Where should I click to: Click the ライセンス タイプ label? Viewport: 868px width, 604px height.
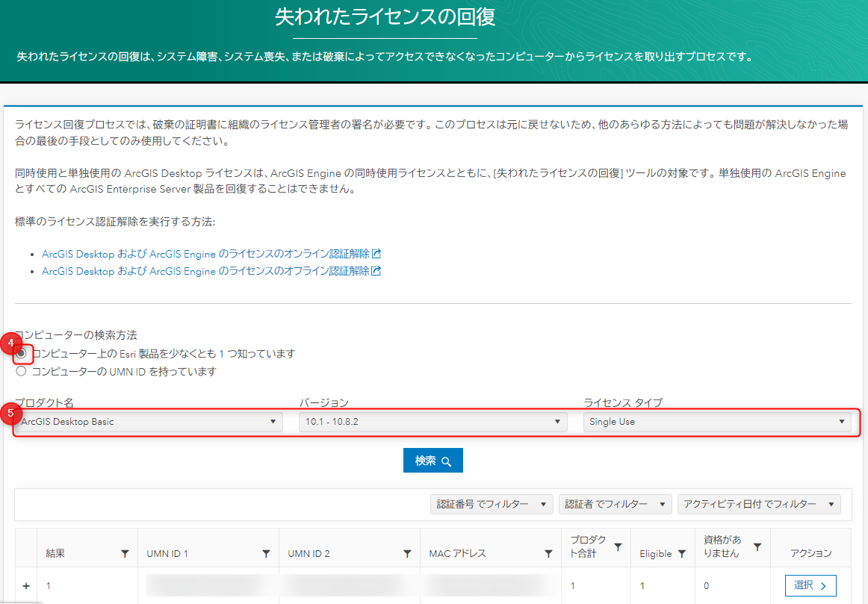tap(623, 402)
